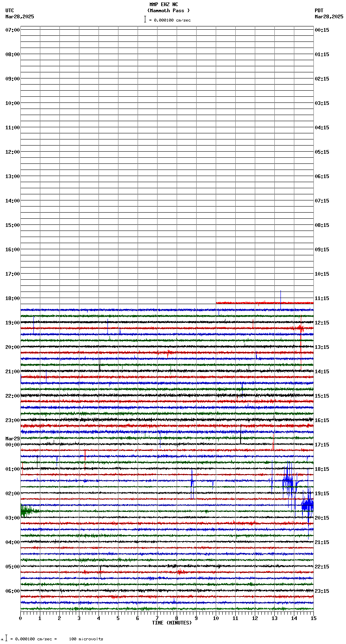Click the '12:00' UTC time label

point(13,152)
